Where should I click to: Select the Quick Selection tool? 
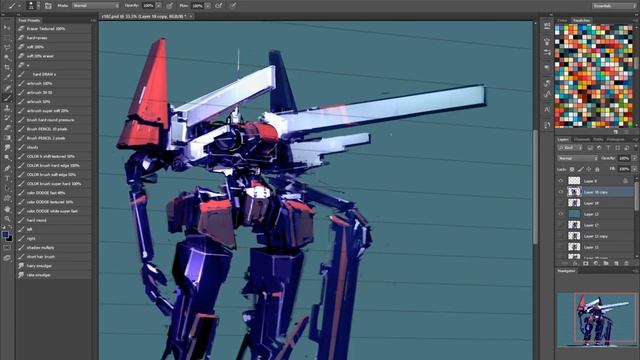(7, 58)
